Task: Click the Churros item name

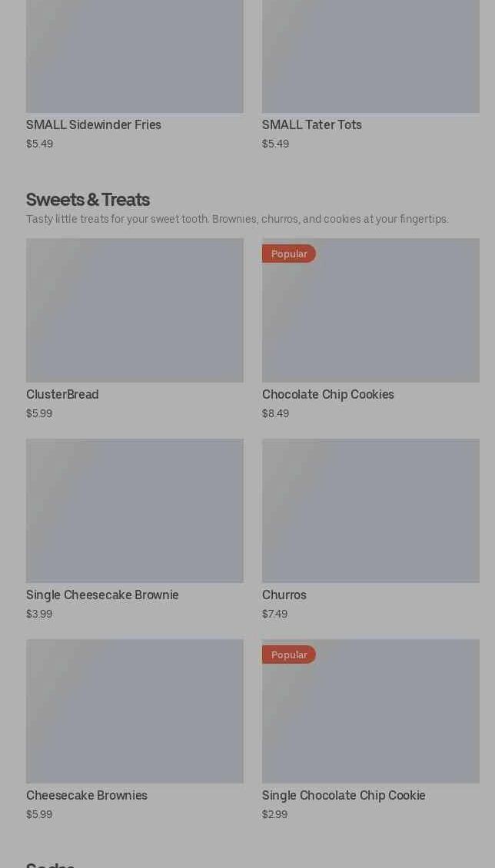Action: click(x=284, y=595)
